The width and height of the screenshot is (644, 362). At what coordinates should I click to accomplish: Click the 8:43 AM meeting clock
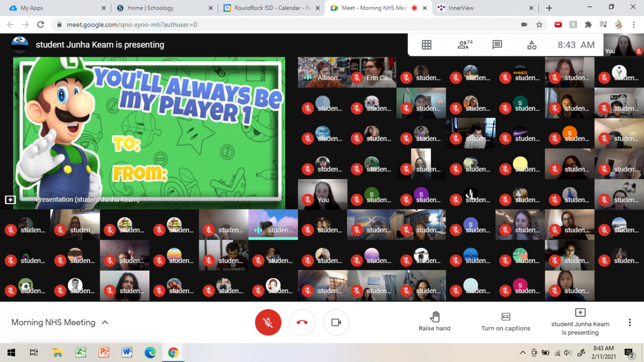point(576,45)
